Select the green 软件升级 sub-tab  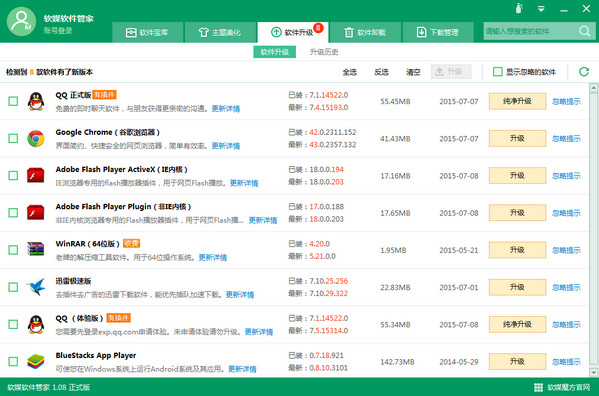pyautogui.click(x=275, y=52)
